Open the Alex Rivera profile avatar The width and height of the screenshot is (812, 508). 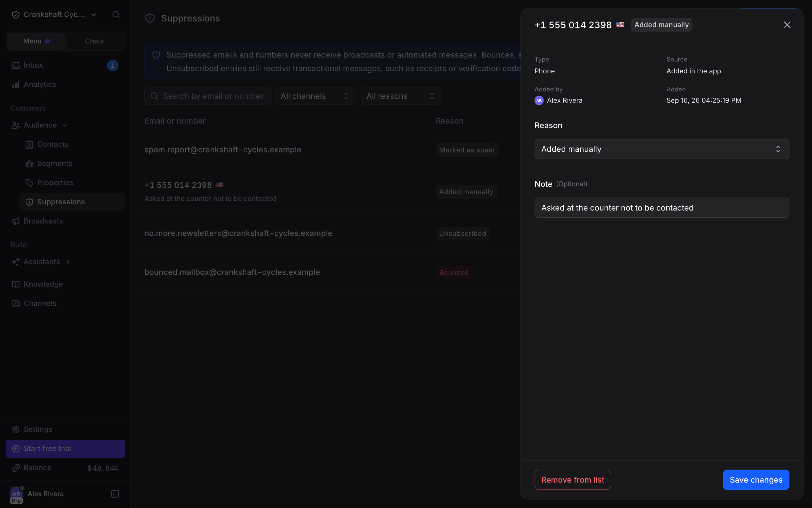point(16,494)
